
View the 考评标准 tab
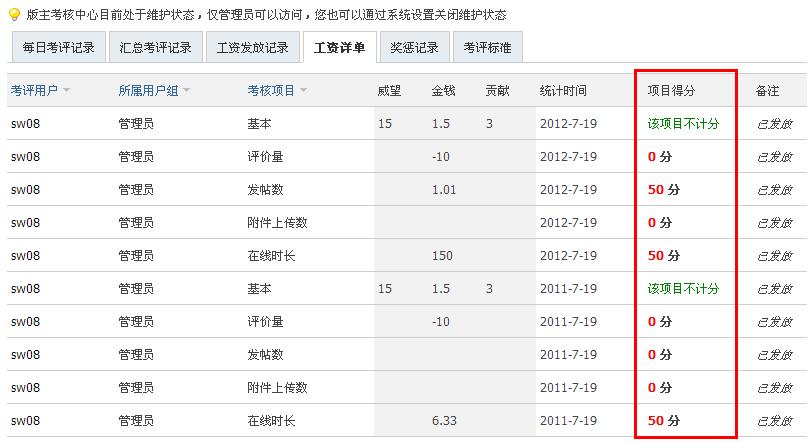(x=487, y=47)
